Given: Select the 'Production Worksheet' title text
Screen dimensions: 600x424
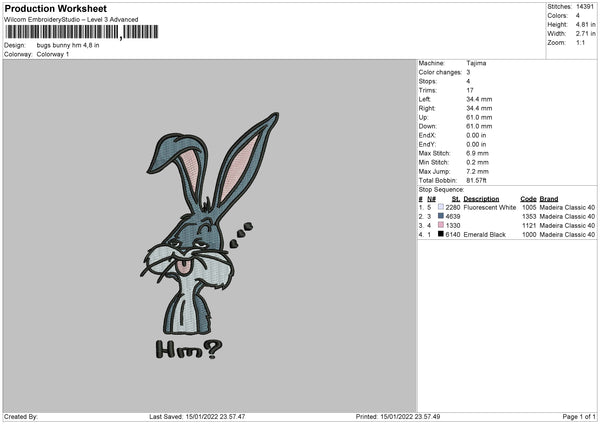Looking at the screenshot, I should pos(55,8).
